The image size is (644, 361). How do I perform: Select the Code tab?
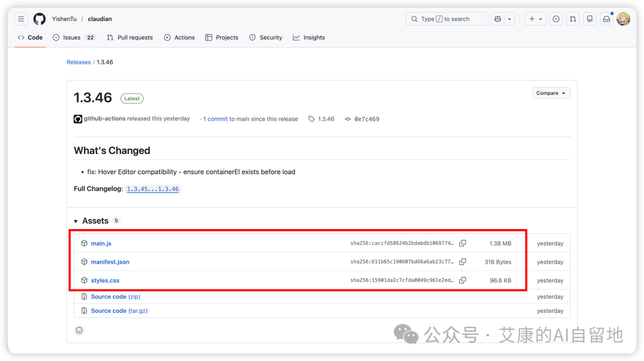pos(30,38)
